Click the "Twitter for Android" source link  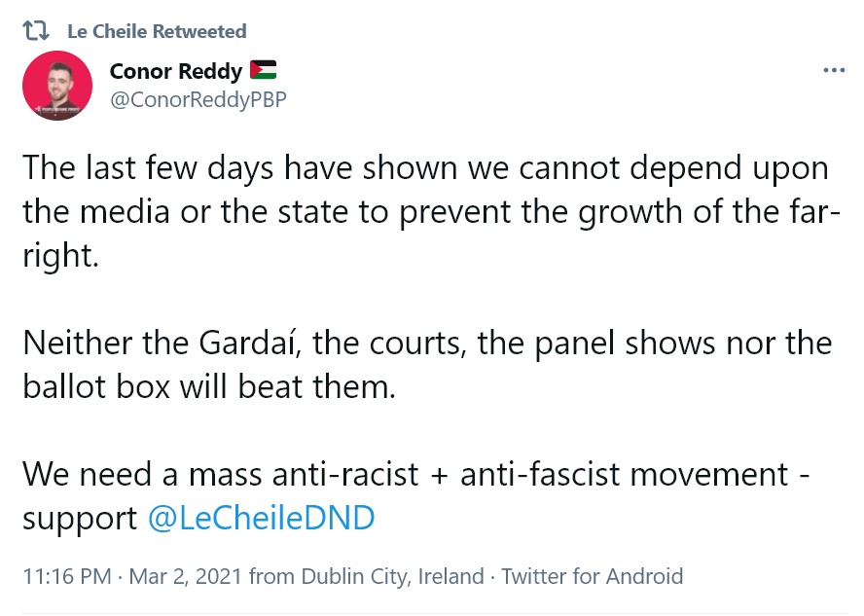[592, 576]
